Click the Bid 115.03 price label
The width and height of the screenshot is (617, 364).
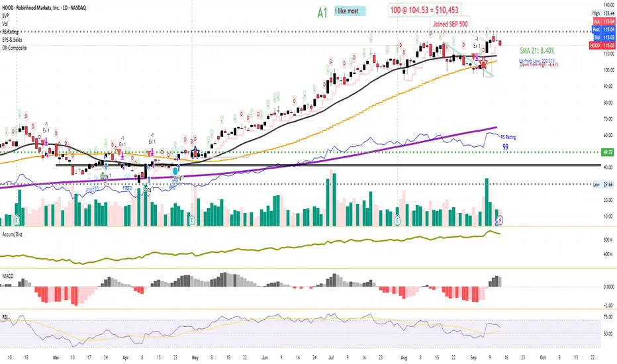tap(603, 37)
